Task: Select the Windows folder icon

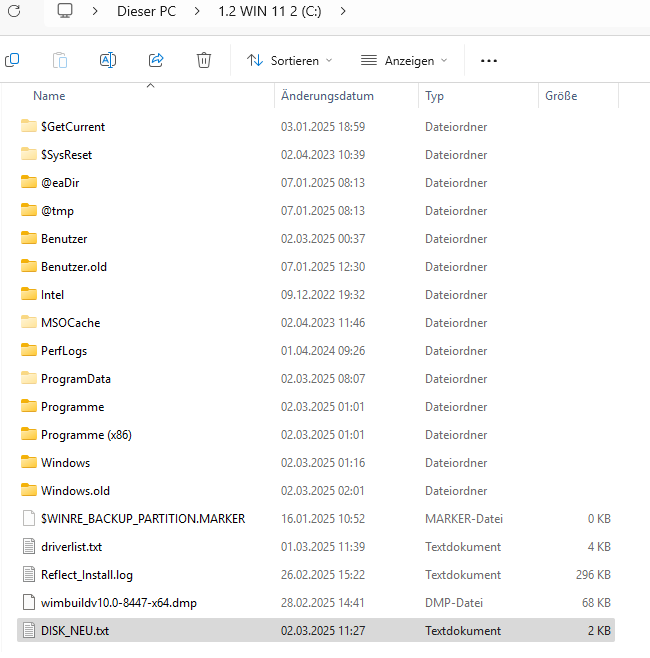Action: point(29,462)
